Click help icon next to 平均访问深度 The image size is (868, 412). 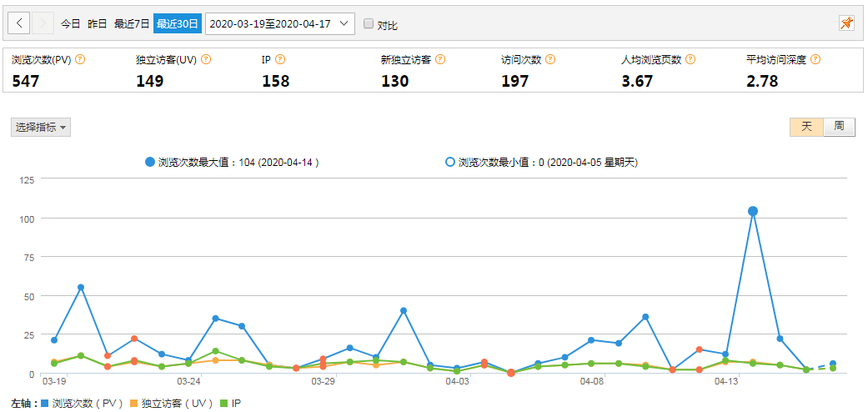point(815,60)
